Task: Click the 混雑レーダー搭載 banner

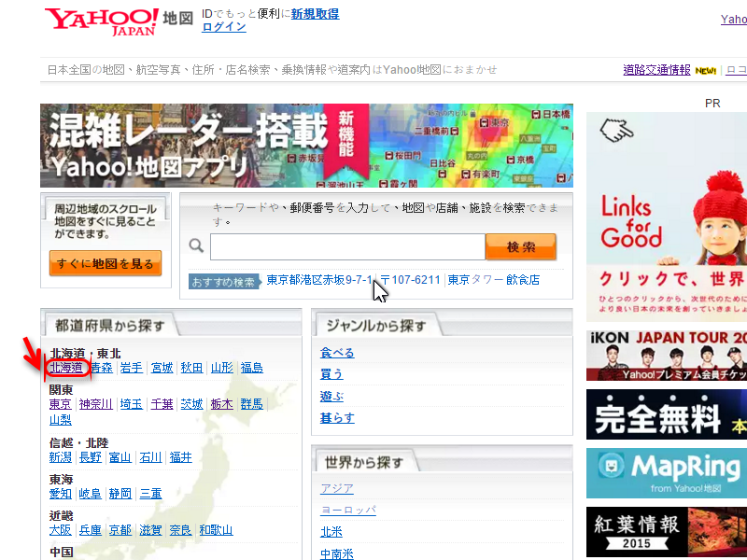Action: coord(306,146)
